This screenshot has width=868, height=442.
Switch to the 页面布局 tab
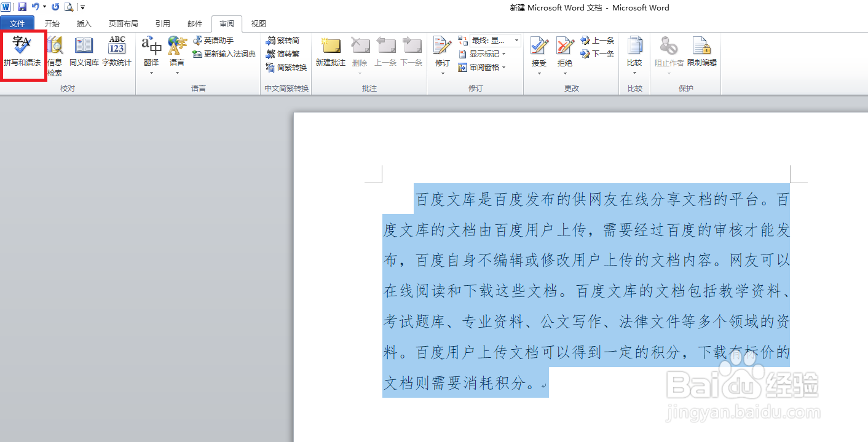124,24
